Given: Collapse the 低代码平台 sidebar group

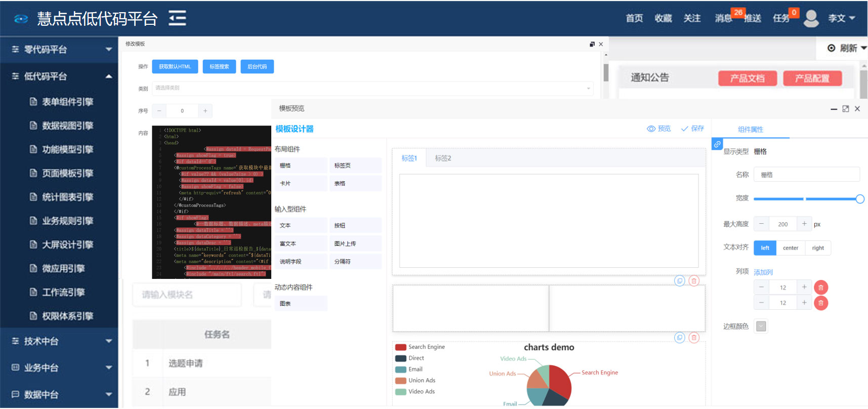Looking at the screenshot, I should coord(109,76).
